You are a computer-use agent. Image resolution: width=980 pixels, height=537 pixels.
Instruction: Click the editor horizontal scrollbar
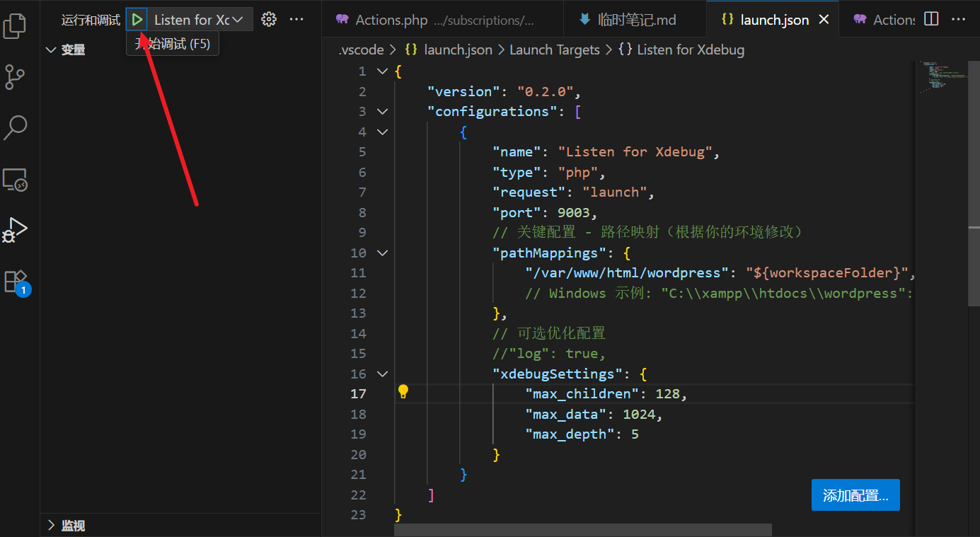coord(583,530)
